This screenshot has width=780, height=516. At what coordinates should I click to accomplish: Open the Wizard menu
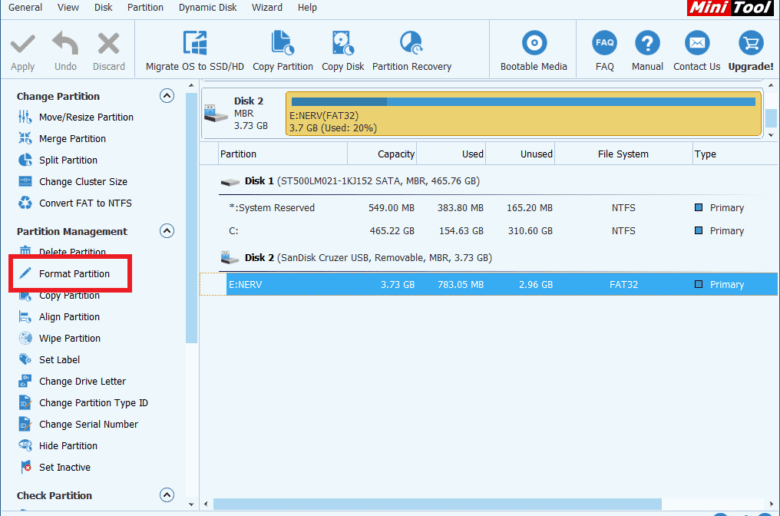pyautogui.click(x=267, y=7)
